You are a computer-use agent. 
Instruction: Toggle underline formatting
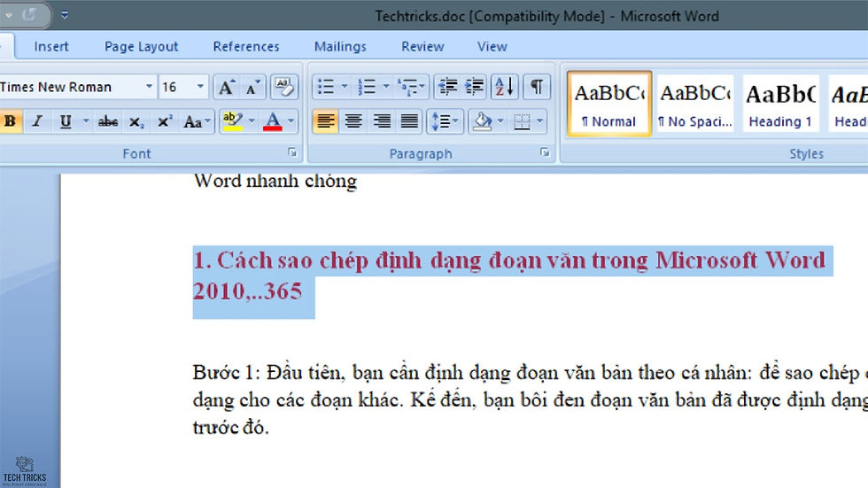pos(66,121)
